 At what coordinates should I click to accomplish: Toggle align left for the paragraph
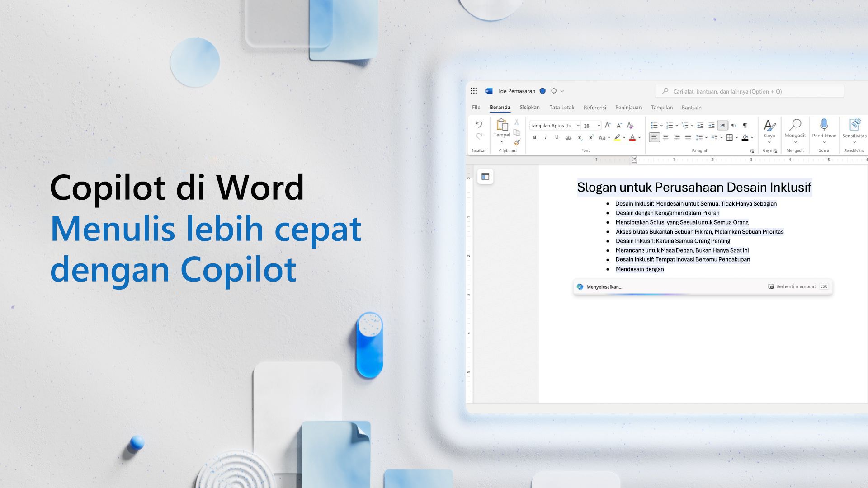tap(654, 137)
